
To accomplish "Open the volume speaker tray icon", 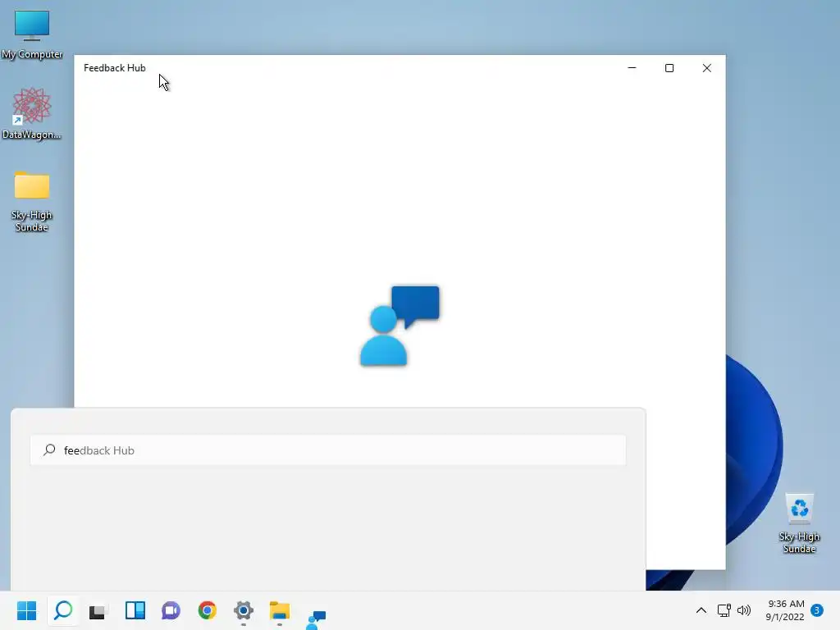I will pyautogui.click(x=744, y=610).
